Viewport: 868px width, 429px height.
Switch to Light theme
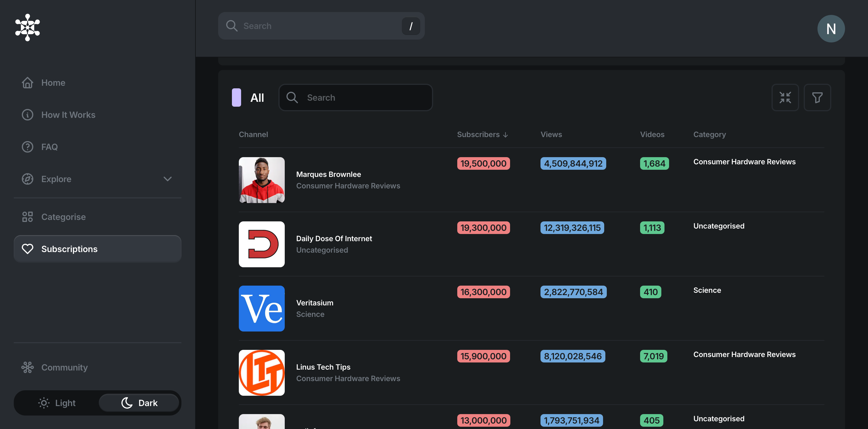pyautogui.click(x=57, y=403)
